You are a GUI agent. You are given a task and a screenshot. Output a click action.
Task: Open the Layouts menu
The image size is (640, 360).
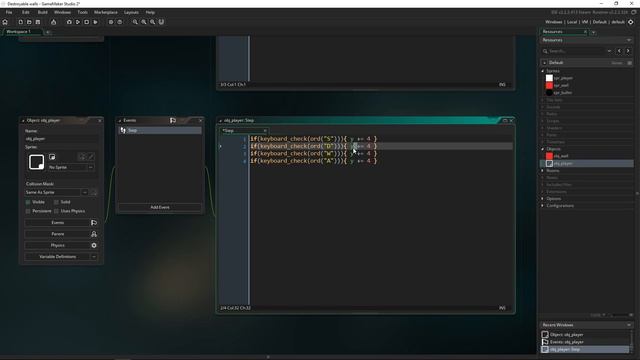131,12
